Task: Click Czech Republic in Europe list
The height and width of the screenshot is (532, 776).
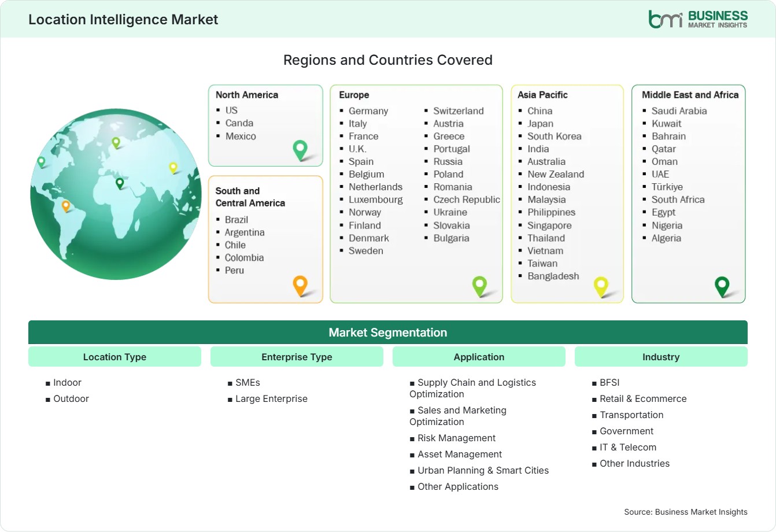Action: pyautogui.click(x=467, y=199)
